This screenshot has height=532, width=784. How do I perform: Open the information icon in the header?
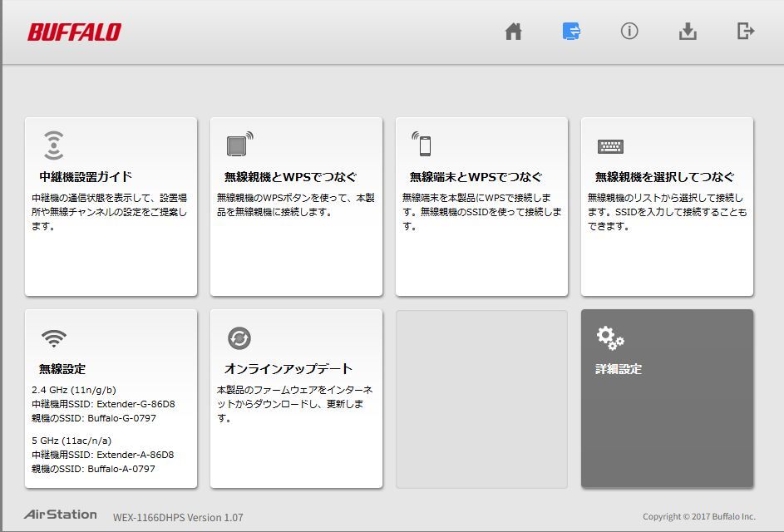[629, 31]
